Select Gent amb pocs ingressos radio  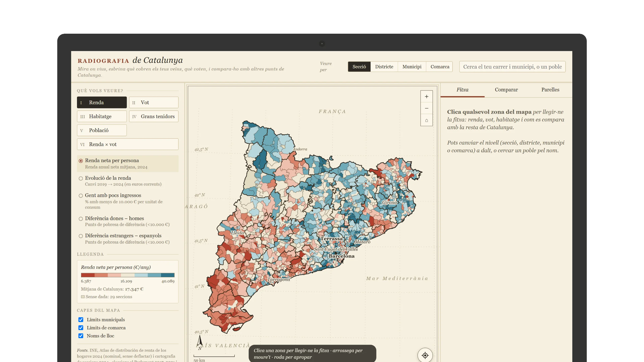[81, 196]
